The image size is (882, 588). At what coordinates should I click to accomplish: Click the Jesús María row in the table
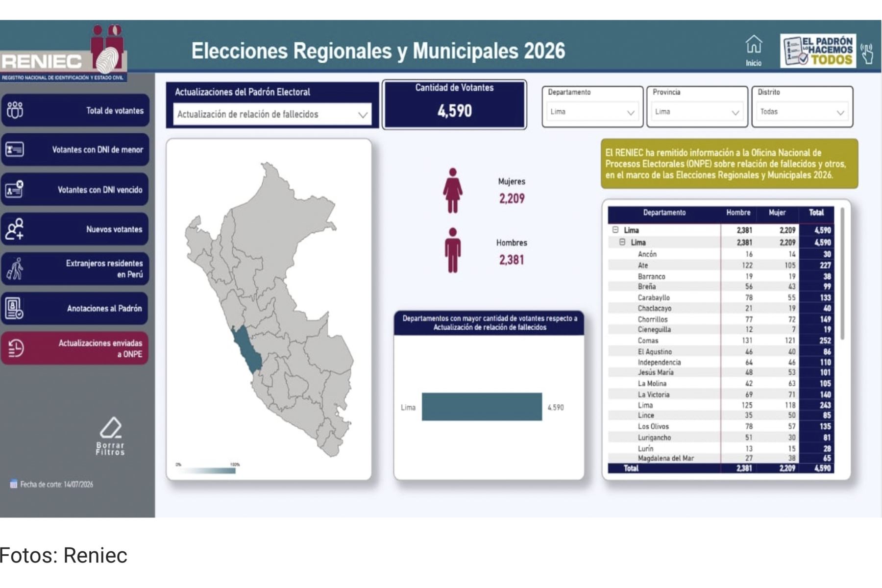click(x=721, y=372)
